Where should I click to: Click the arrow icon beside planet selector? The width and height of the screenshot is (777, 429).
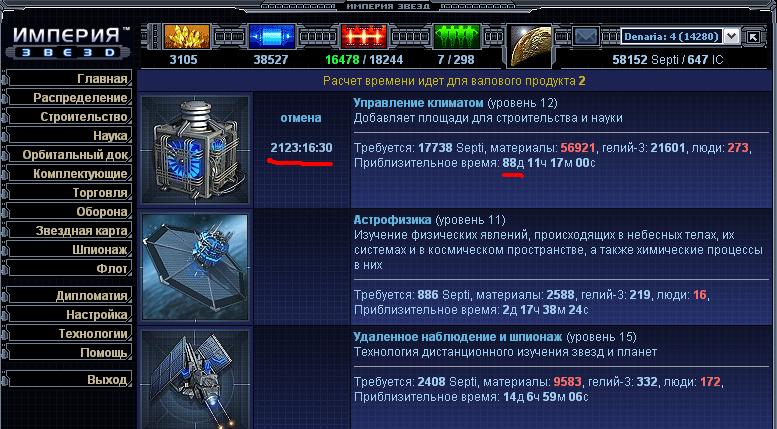[x=753, y=37]
